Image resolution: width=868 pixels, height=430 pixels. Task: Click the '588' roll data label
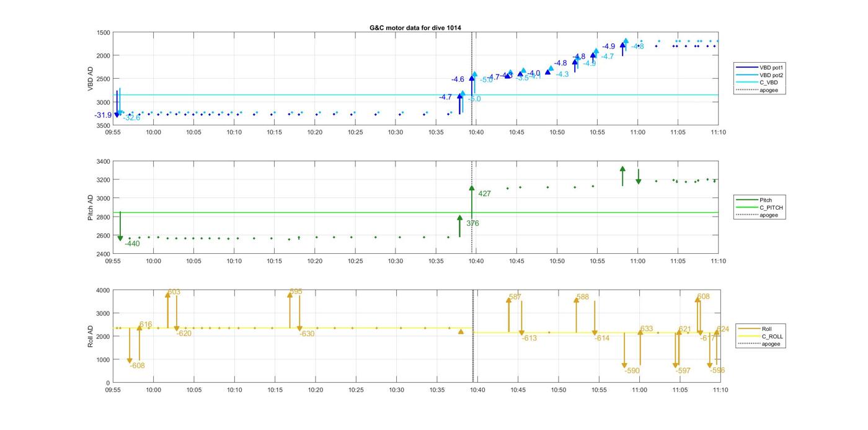(x=583, y=297)
